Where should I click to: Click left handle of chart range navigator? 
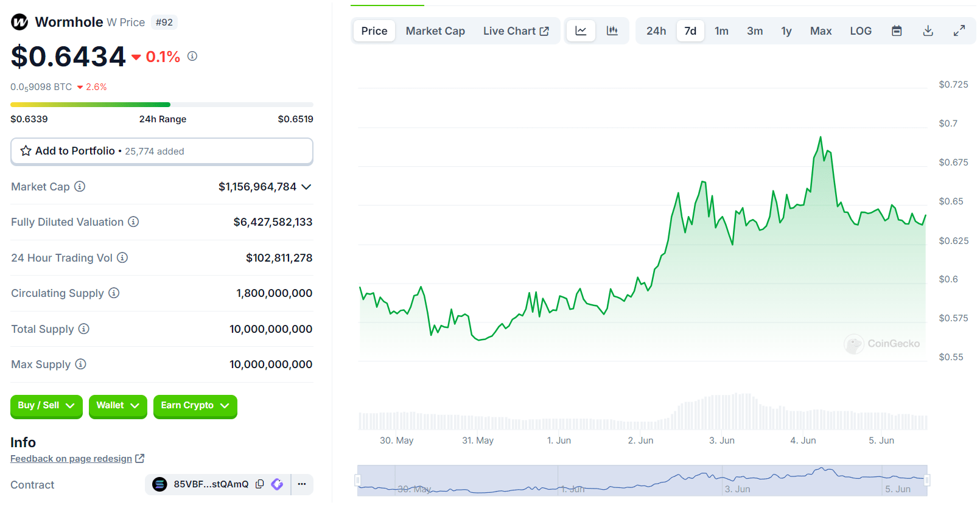(x=358, y=481)
